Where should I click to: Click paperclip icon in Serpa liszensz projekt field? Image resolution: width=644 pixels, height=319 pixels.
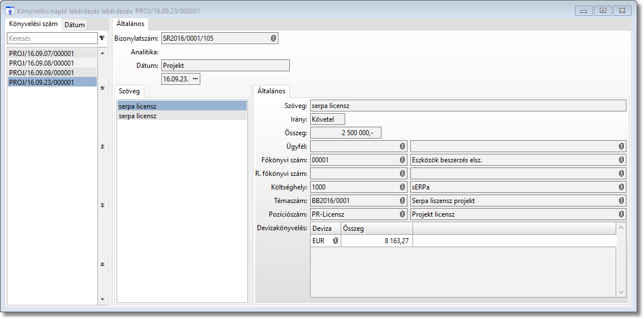tap(621, 201)
